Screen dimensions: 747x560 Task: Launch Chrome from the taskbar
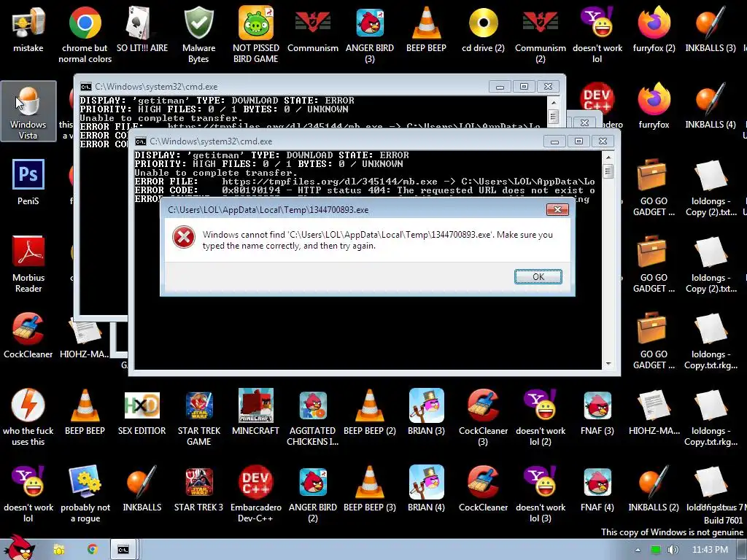click(x=92, y=550)
